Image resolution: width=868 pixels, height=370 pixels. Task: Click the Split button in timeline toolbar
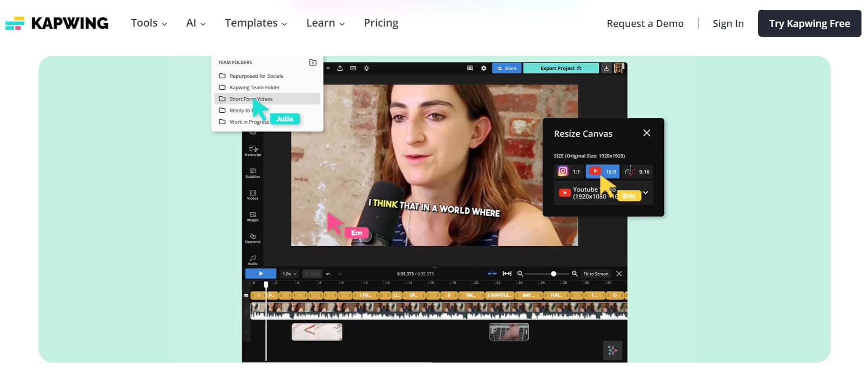pos(312,274)
